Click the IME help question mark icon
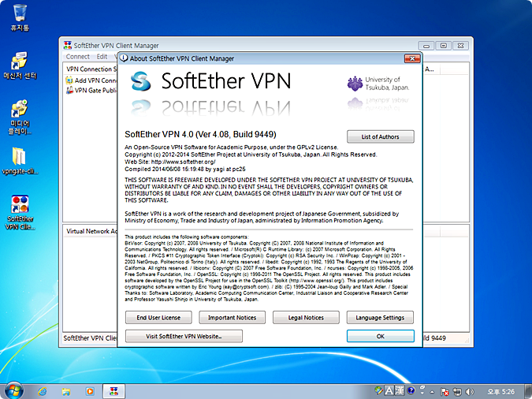532x399 pixels. click(411, 391)
